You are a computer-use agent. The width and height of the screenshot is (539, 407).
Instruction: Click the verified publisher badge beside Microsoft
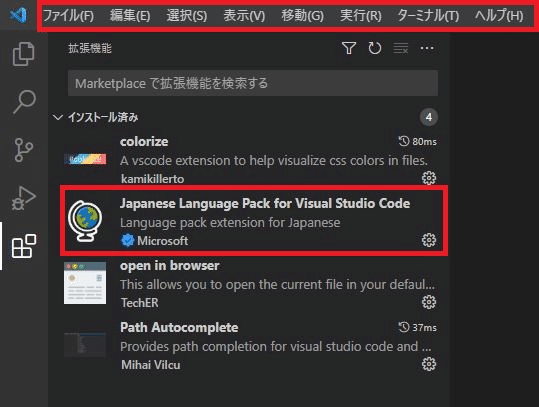pos(128,240)
